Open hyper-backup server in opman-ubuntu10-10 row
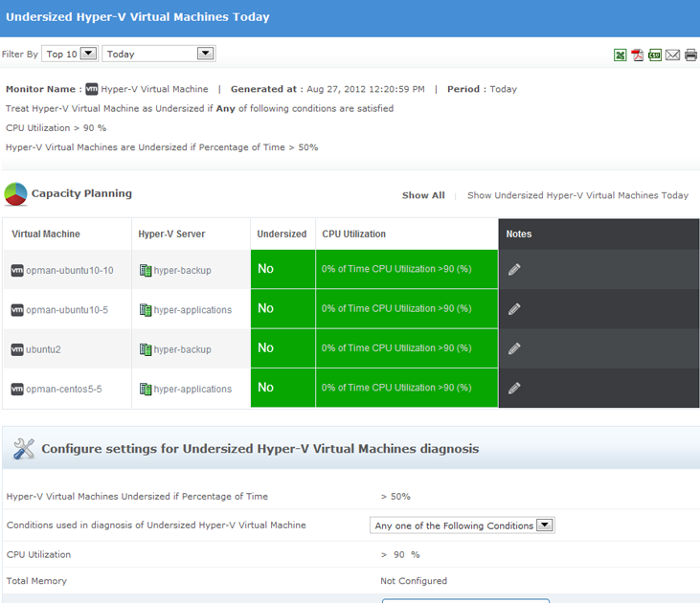Screen dimensions: 700x603 point(183,271)
